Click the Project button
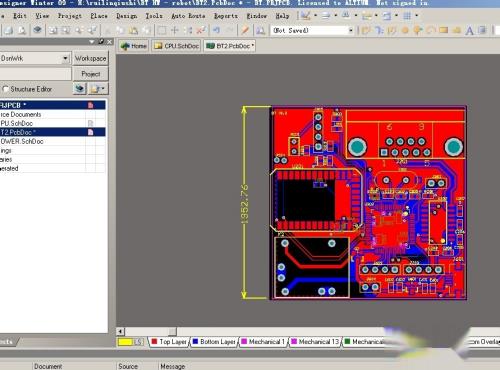The height and width of the screenshot is (370, 500). point(90,74)
